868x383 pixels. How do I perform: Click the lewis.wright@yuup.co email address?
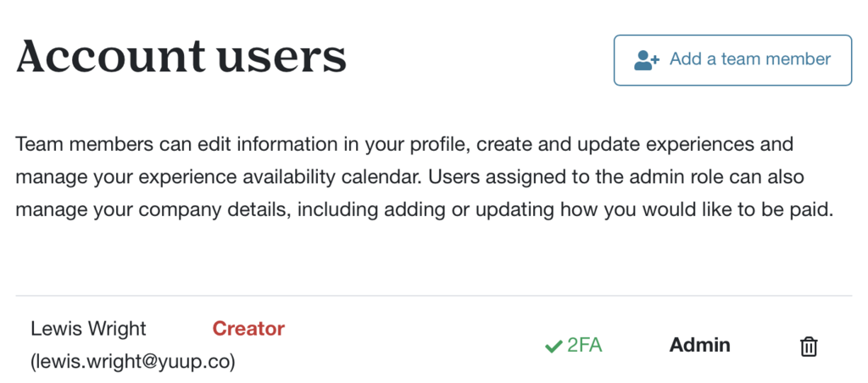pos(133,362)
